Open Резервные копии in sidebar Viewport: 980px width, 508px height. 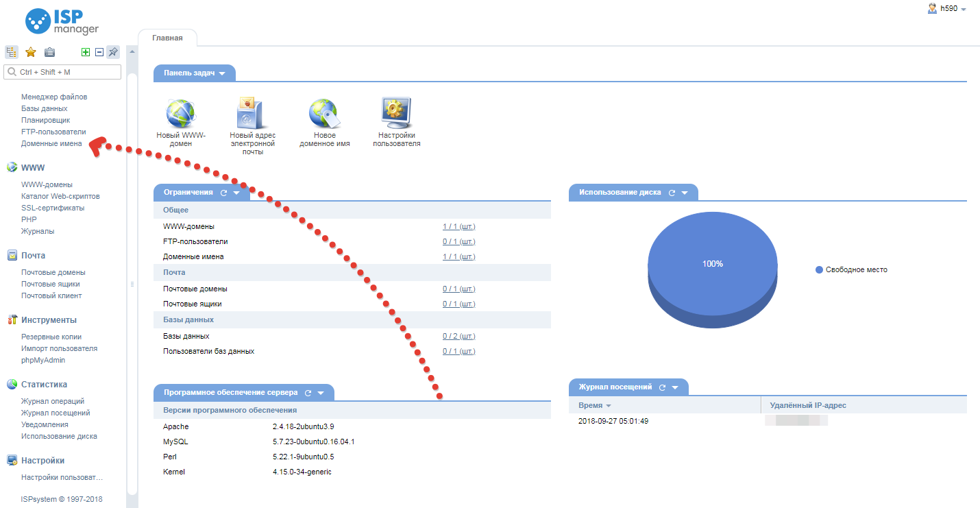point(51,337)
